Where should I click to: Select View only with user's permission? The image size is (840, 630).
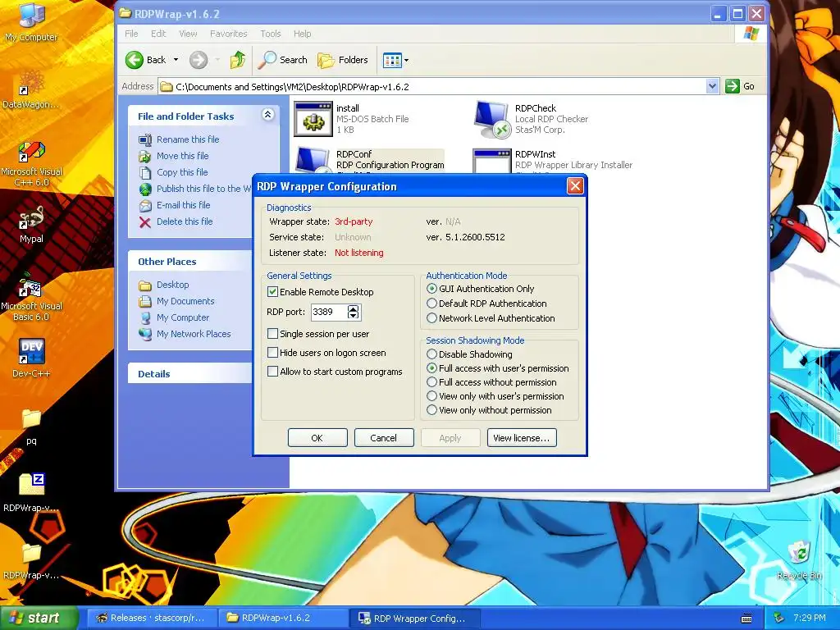(431, 396)
